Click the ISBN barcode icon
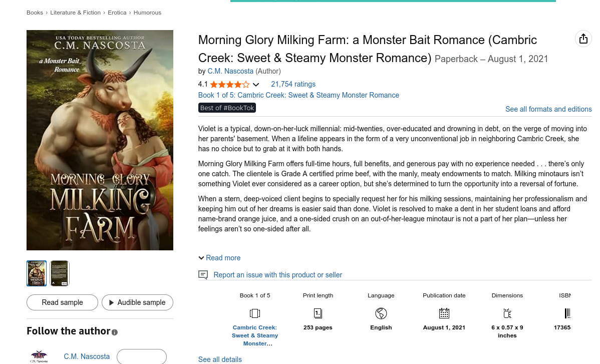The image size is (600, 364). pyautogui.click(x=567, y=313)
